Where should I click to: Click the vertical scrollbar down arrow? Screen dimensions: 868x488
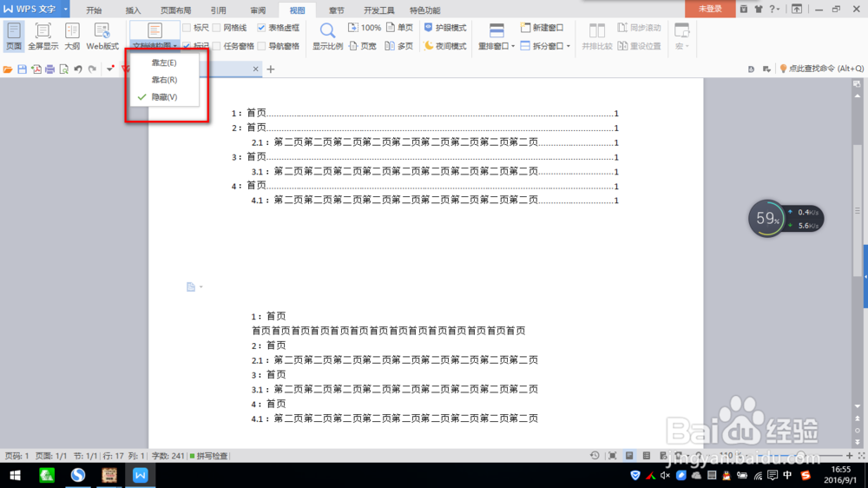coord(858,406)
